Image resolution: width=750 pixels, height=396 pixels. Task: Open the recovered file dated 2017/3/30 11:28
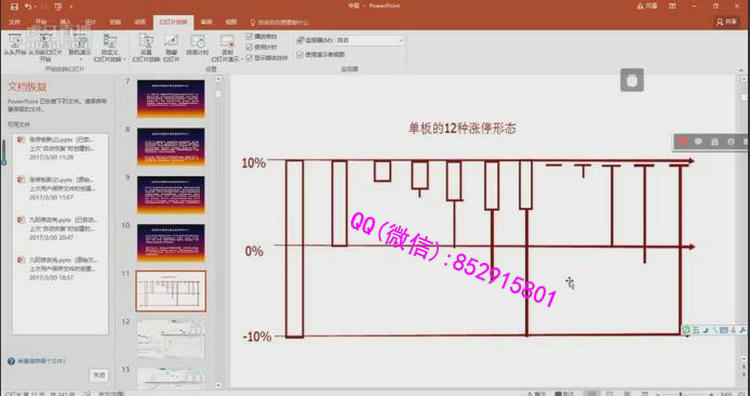(60, 148)
